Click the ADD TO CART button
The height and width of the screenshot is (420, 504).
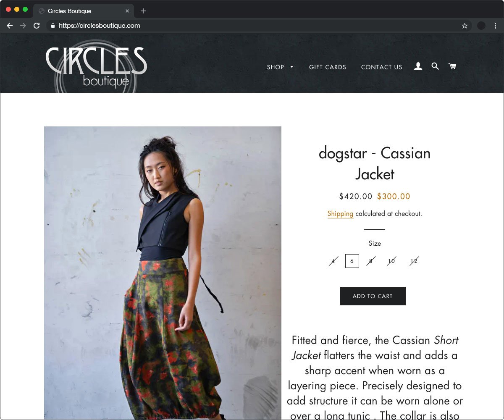pos(373,296)
